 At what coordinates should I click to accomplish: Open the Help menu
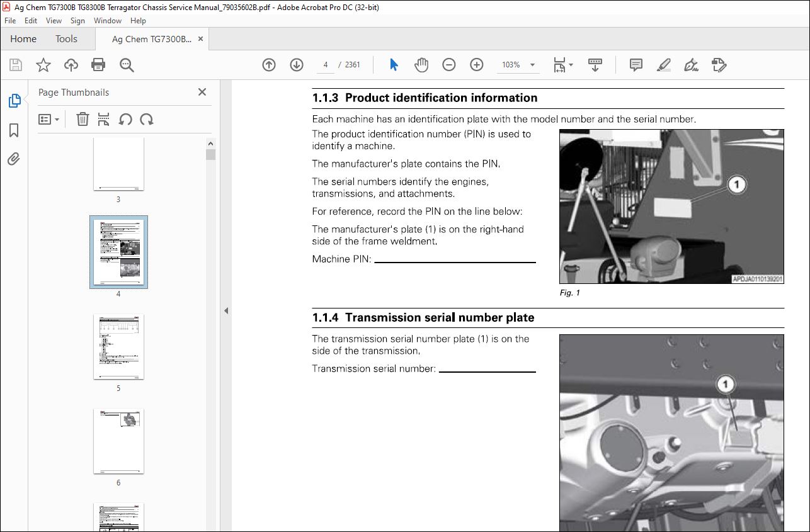coord(138,21)
